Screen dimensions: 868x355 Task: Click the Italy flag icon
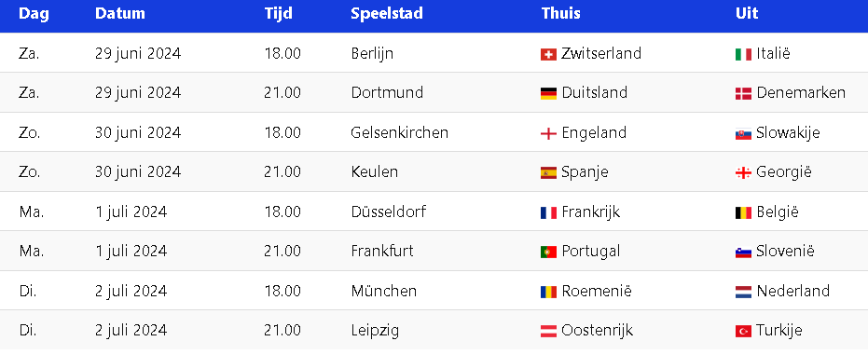743,54
